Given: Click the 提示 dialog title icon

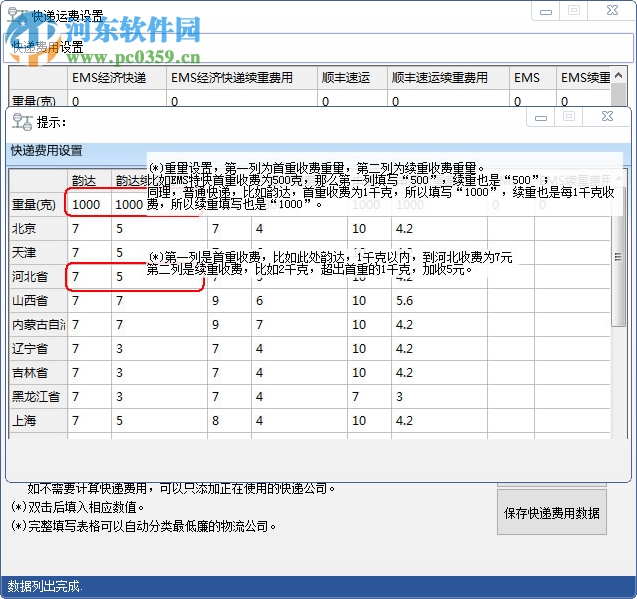Looking at the screenshot, I should coord(22,122).
